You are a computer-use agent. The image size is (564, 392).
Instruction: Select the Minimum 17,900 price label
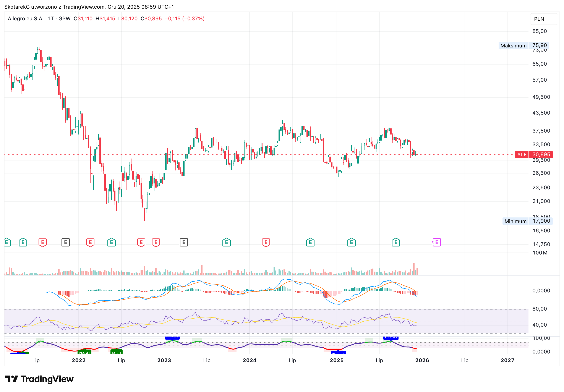point(527,221)
